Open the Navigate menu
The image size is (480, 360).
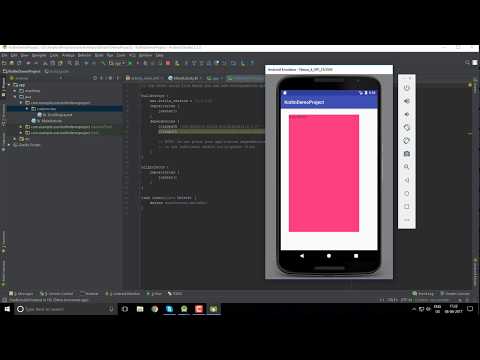click(39, 55)
